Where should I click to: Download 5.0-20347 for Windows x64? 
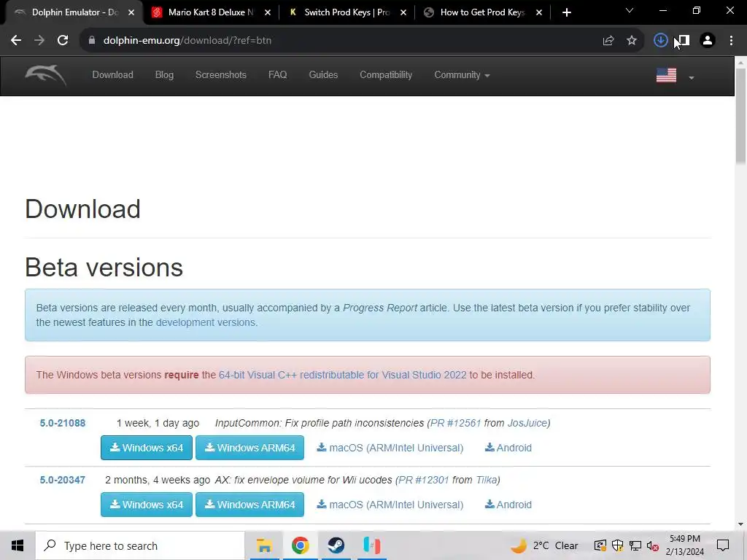[146, 505]
